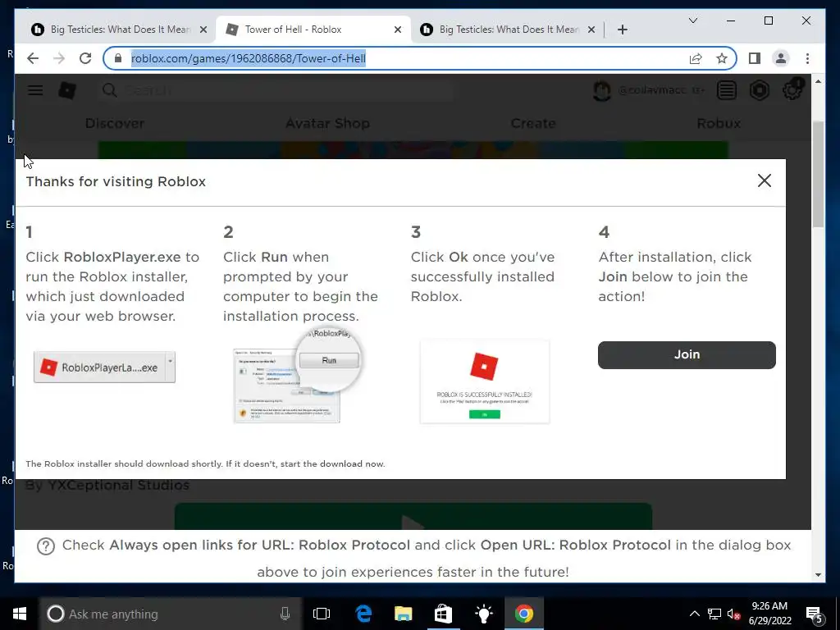Click the Join button
This screenshot has height=630, width=840.
(x=687, y=354)
